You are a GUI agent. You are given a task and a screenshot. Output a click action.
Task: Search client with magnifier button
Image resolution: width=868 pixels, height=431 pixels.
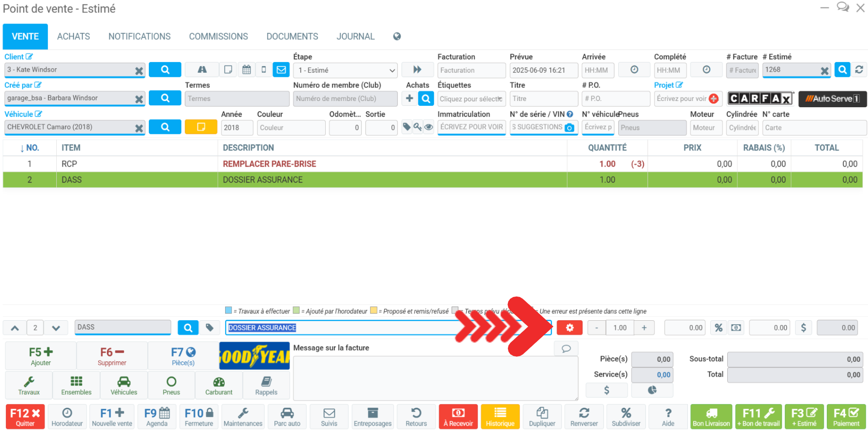tap(165, 70)
